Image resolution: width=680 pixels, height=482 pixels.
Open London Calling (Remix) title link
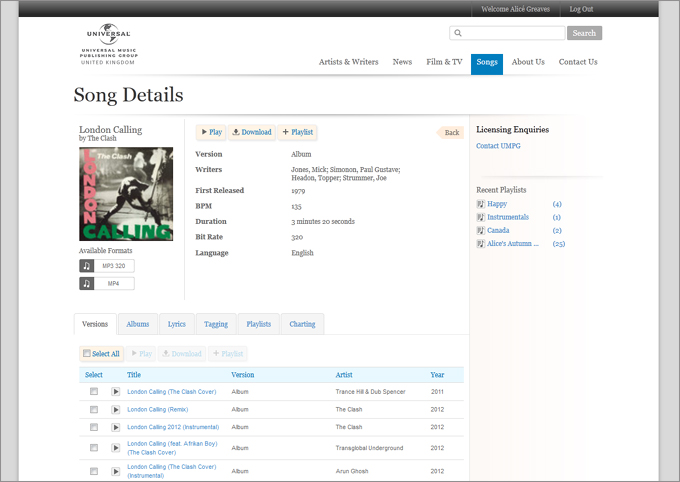tap(157, 410)
